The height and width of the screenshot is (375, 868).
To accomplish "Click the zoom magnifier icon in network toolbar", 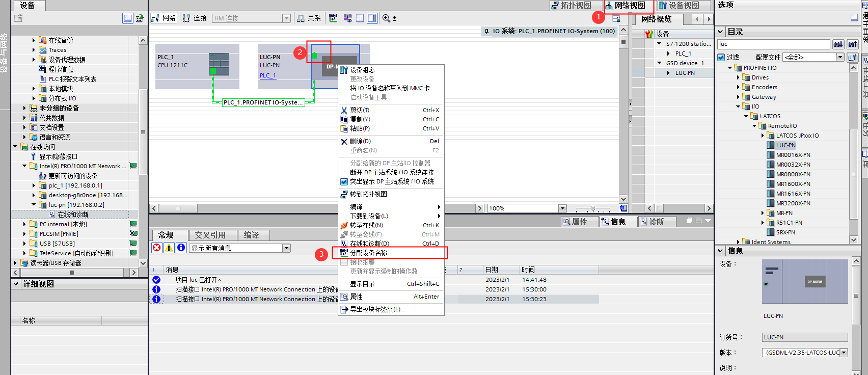I will [387, 18].
